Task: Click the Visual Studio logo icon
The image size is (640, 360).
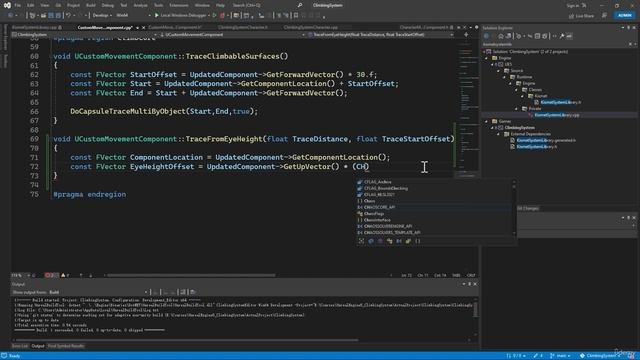Action: coord(7,5)
